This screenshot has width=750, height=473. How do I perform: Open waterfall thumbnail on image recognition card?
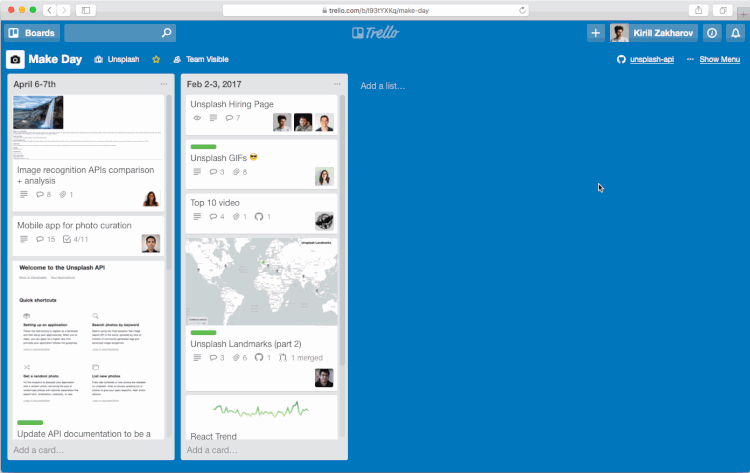point(38,112)
